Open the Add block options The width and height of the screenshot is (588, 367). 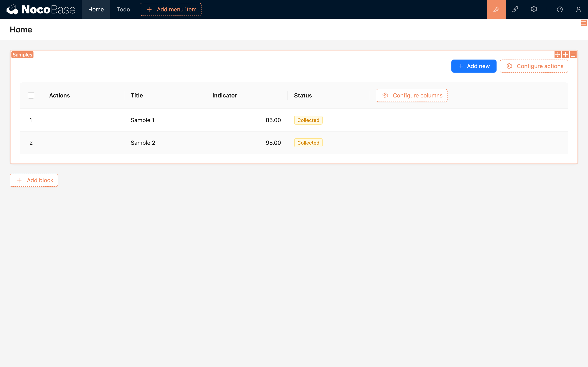[34, 180]
